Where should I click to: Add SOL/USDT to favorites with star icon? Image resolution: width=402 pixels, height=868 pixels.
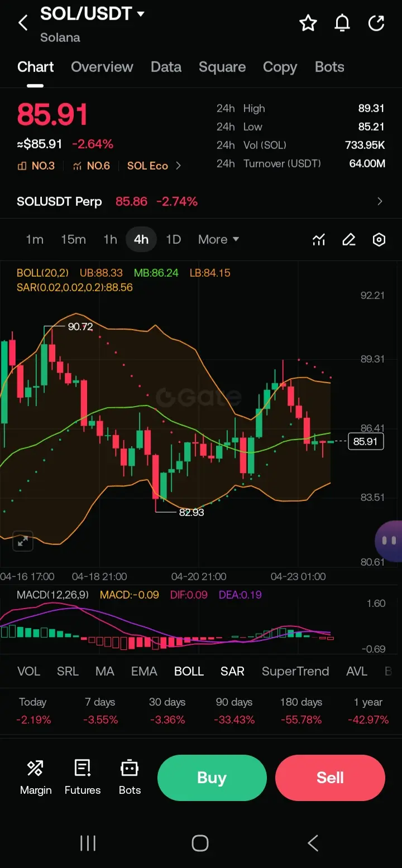pos(308,23)
